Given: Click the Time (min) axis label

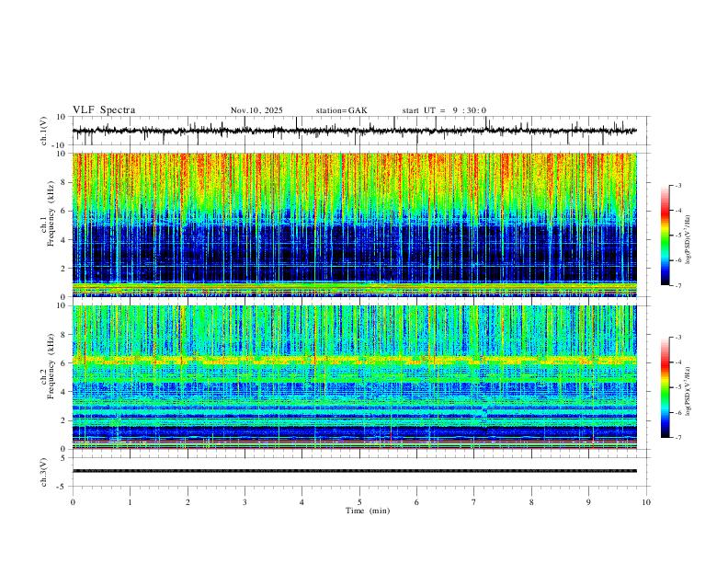Looking at the screenshot, I should click(368, 511).
